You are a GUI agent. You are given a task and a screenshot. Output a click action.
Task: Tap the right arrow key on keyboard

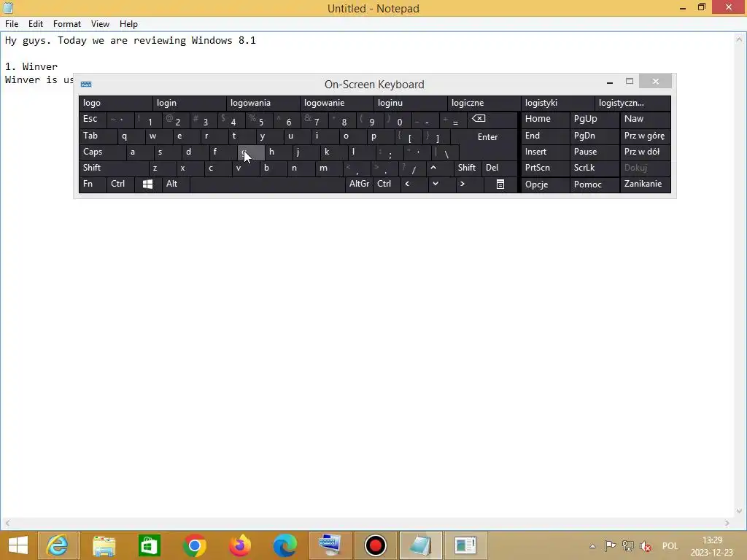pos(469,184)
